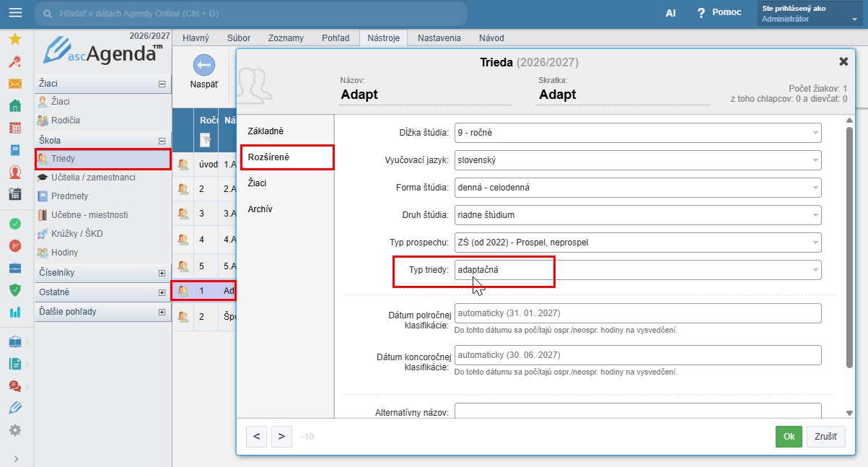
Task: Expand the Číselníky section
Action: point(162,274)
